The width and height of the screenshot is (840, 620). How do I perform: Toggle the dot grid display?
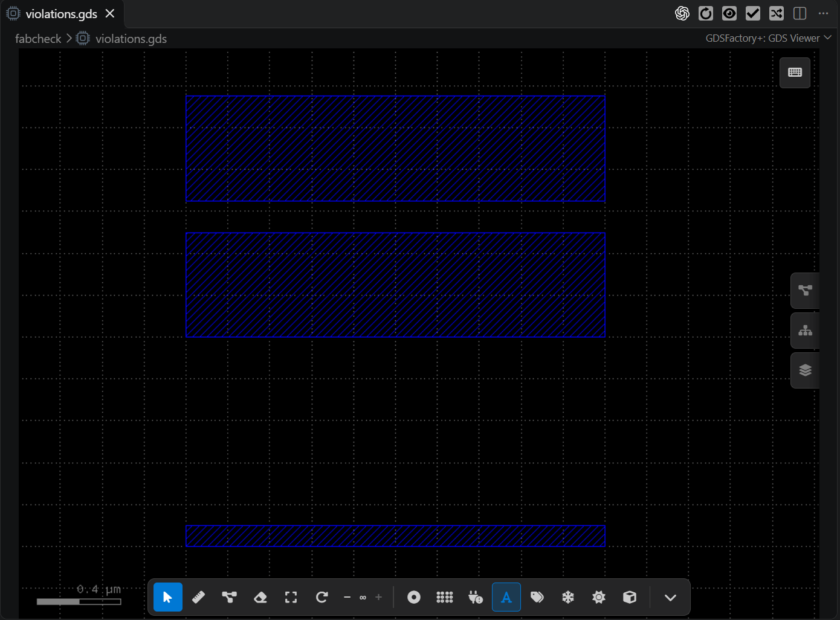tap(445, 597)
